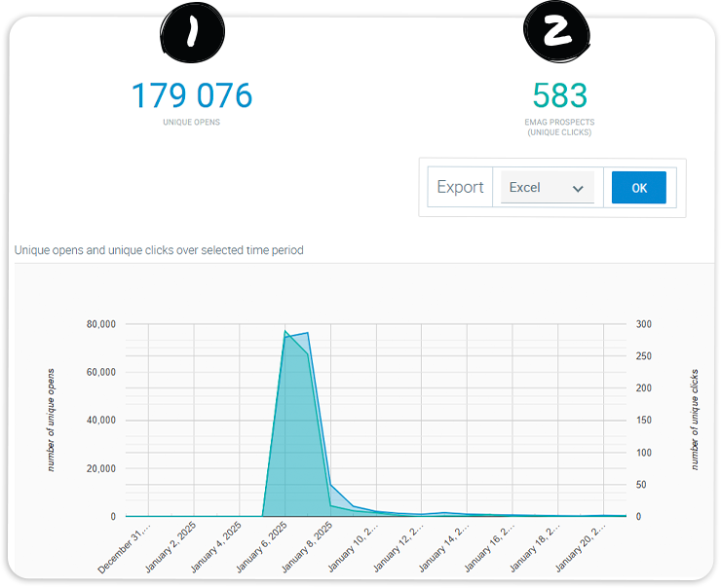Click the 300 right axis value
721x588 pixels.
click(644, 324)
